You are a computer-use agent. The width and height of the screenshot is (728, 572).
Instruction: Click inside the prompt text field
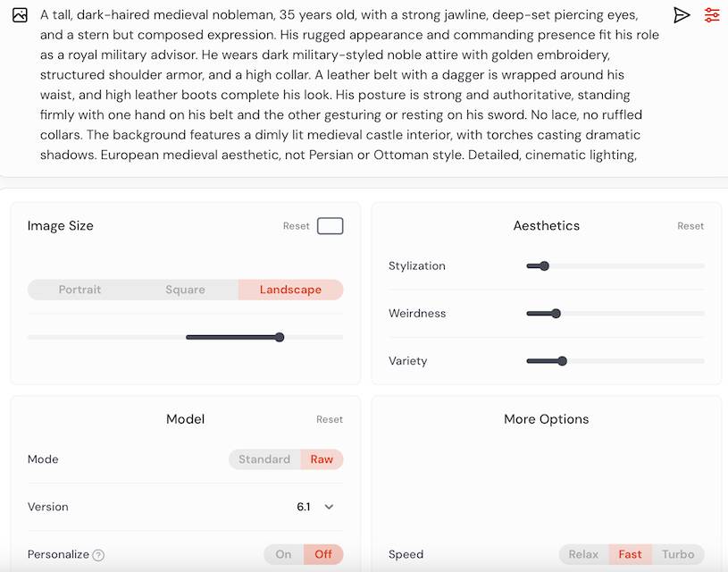pyautogui.click(x=339, y=85)
